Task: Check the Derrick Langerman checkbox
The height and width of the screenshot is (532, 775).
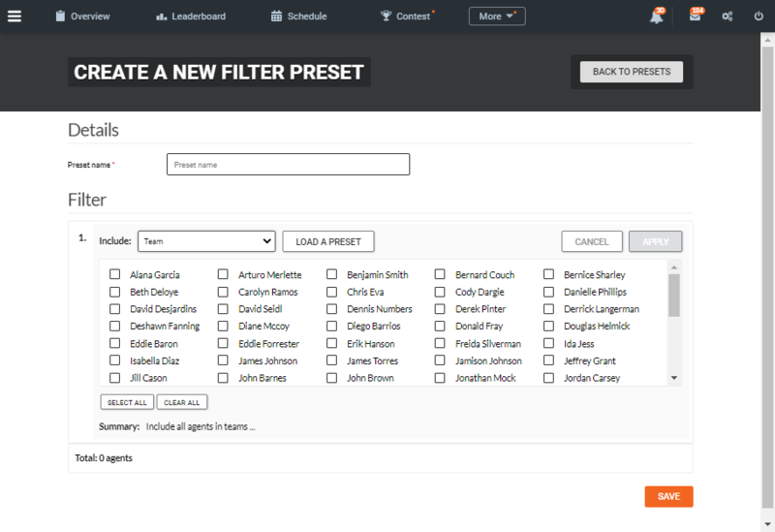Action: pyautogui.click(x=548, y=309)
